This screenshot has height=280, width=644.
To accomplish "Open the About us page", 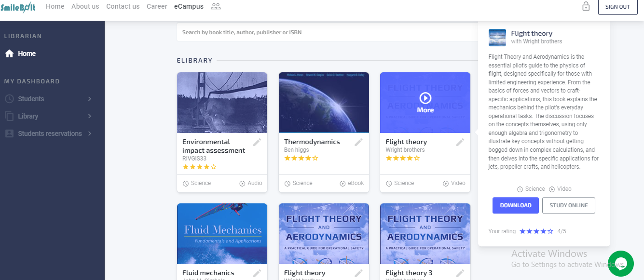I will 85,6.
